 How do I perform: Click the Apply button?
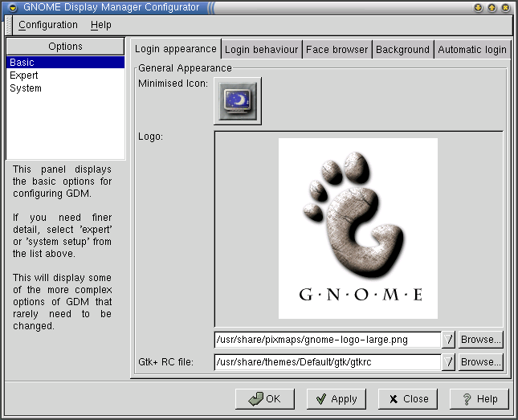pyautogui.click(x=336, y=399)
